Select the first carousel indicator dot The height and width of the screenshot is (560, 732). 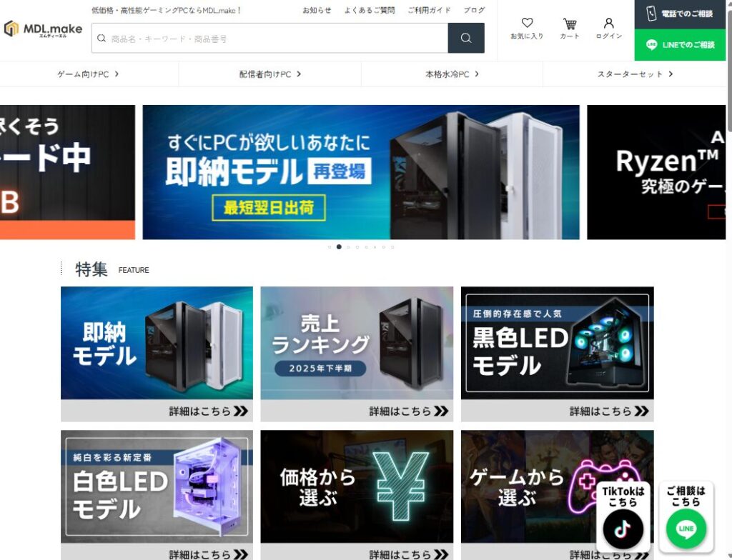tap(330, 247)
